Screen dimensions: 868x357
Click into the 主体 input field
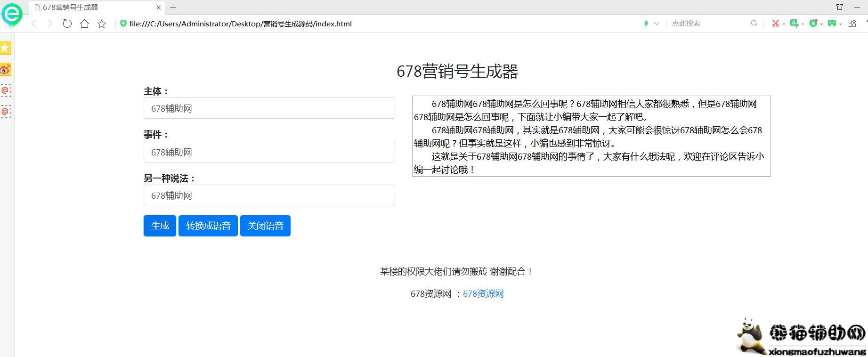[x=269, y=108]
